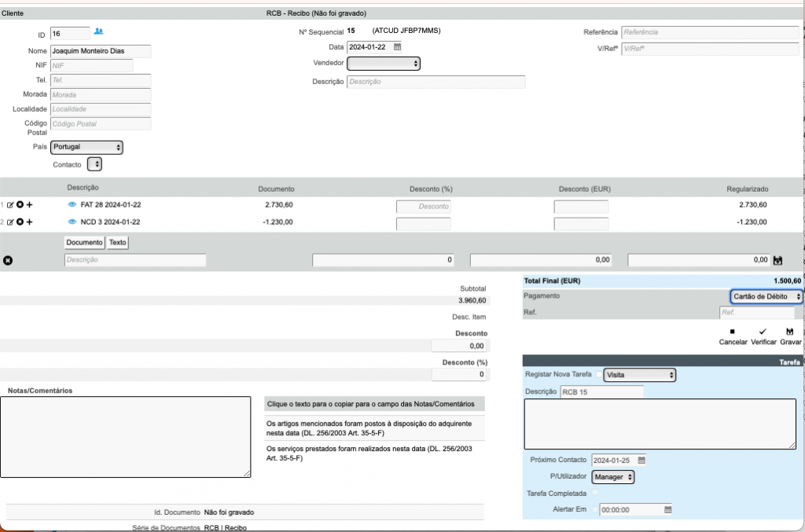Click the header Descrição input field
The image size is (805, 532).
click(436, 82)
